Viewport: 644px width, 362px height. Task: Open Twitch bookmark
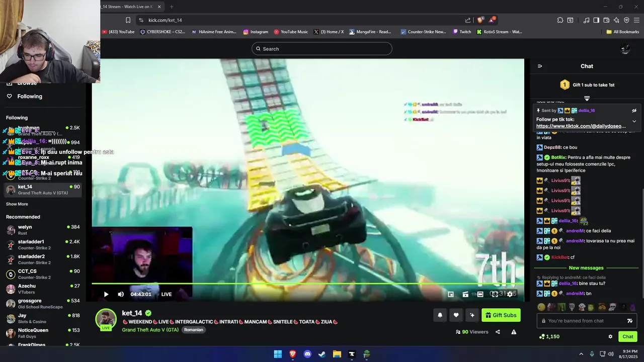(x=462, y=32)
